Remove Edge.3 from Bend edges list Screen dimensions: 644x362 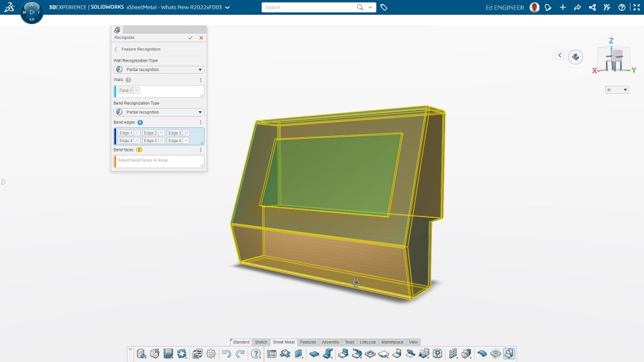186,133
